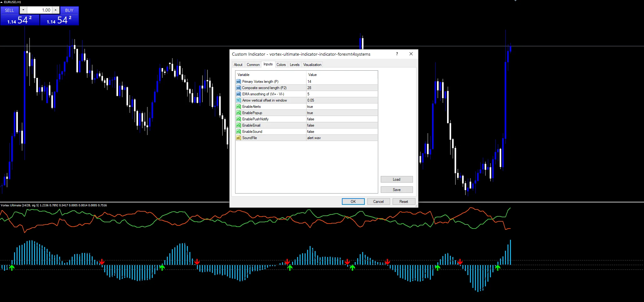Switch to the Levels tab

coord(295,65)
